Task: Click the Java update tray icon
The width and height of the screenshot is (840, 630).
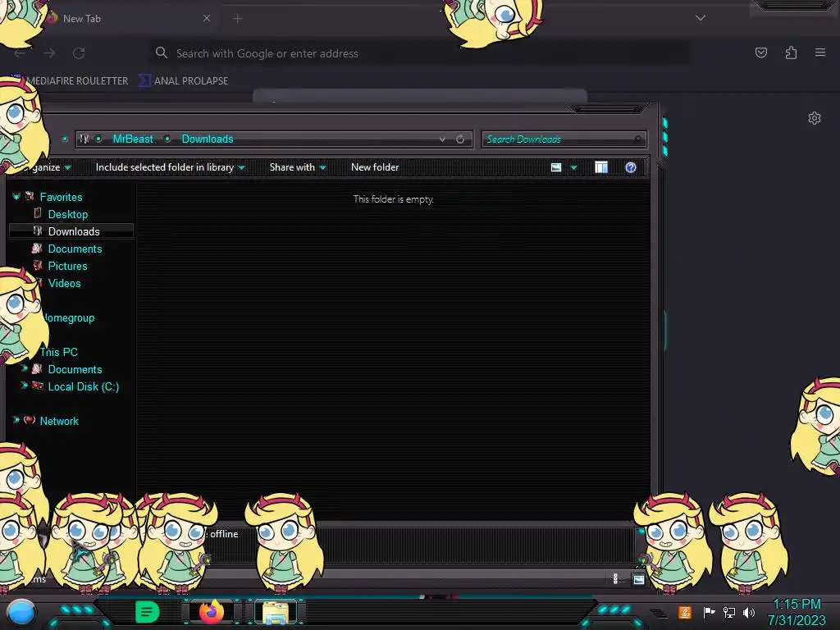Action: (684, 612)
